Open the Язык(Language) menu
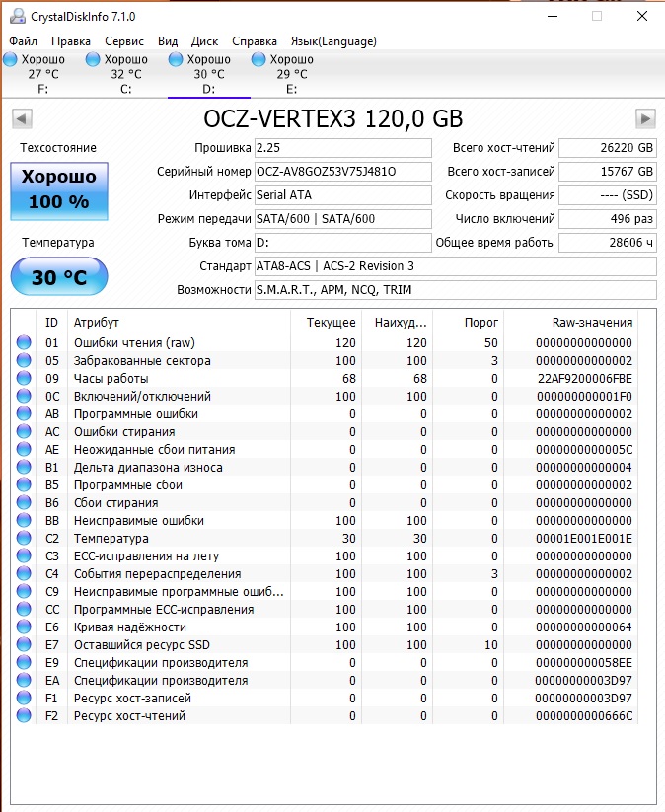 pos(333,41)
